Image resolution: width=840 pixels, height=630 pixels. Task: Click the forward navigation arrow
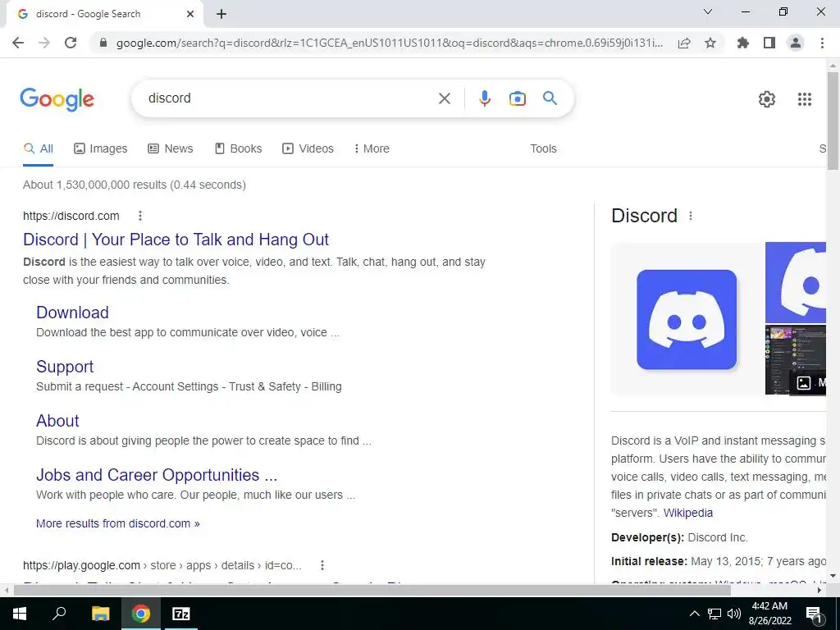coord(44,43)
